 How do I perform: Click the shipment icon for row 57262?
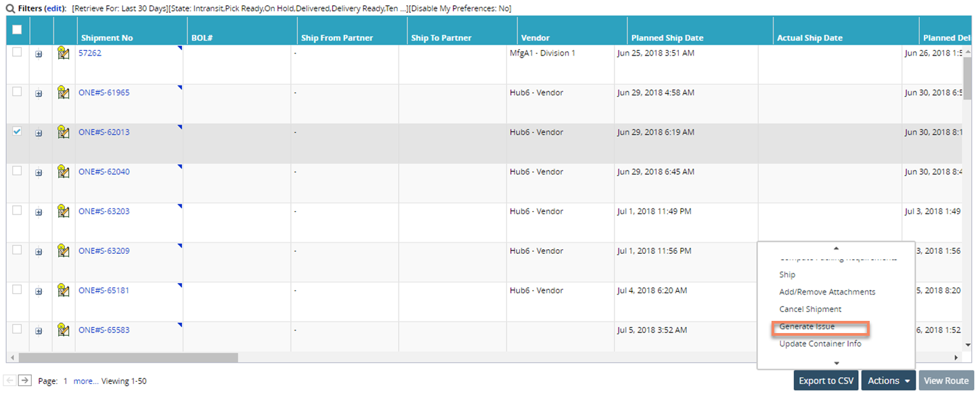coord(64,53)
